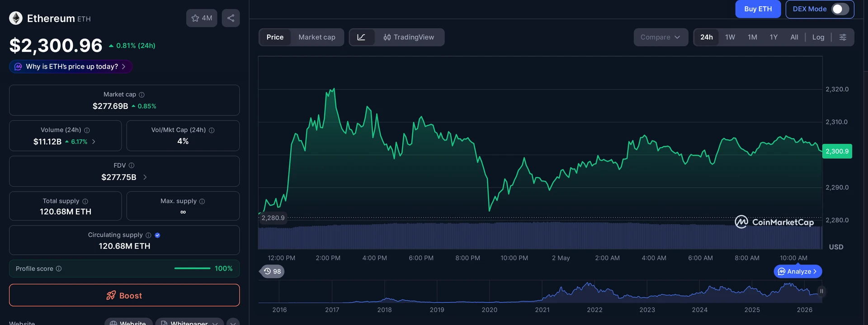Image resolution: width=868 pixels, height=325 pixels.
Task: Toggle DEX Mode switch
Action: (840, 9)
